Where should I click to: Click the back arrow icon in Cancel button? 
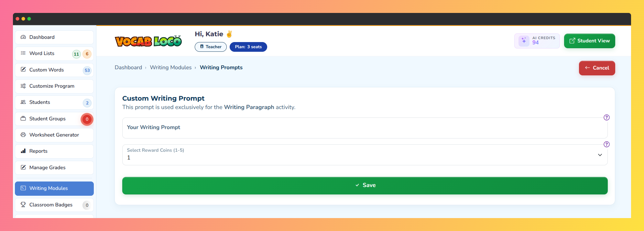587,68
